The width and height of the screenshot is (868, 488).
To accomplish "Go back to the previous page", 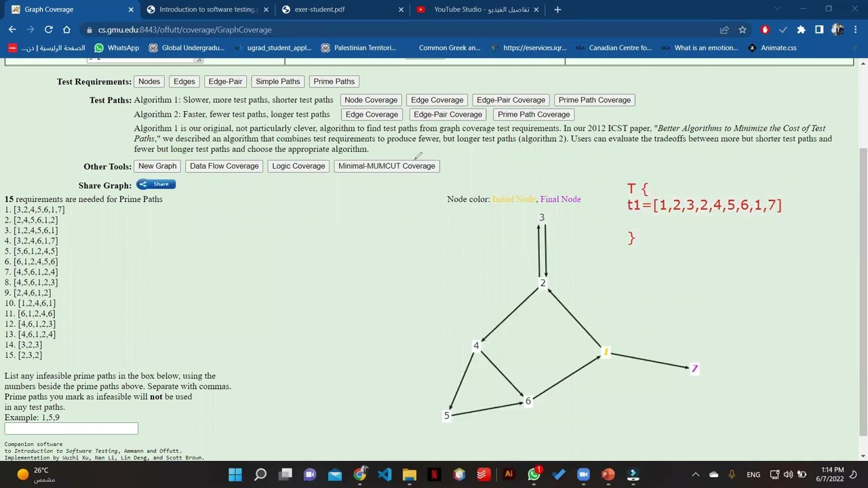I will click(12, 30).
